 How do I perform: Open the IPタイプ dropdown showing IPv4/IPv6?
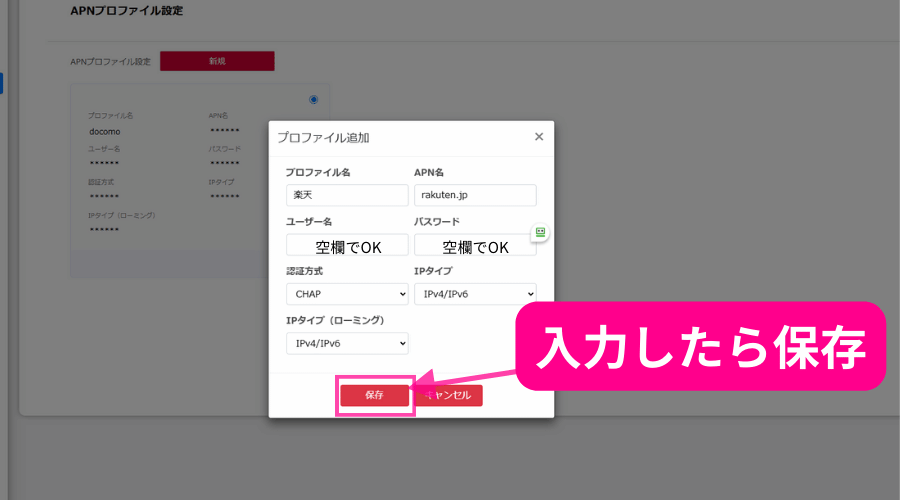(475, 294)
